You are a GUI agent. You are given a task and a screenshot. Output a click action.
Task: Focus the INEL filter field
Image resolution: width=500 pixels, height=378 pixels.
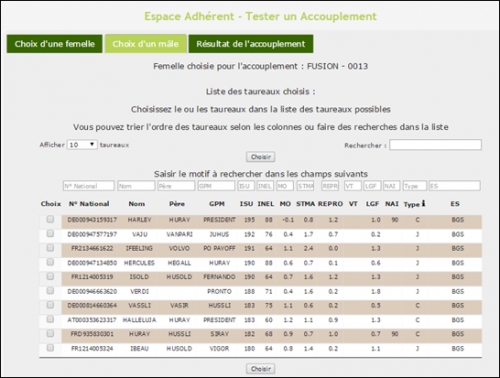[x=265, y=186]
